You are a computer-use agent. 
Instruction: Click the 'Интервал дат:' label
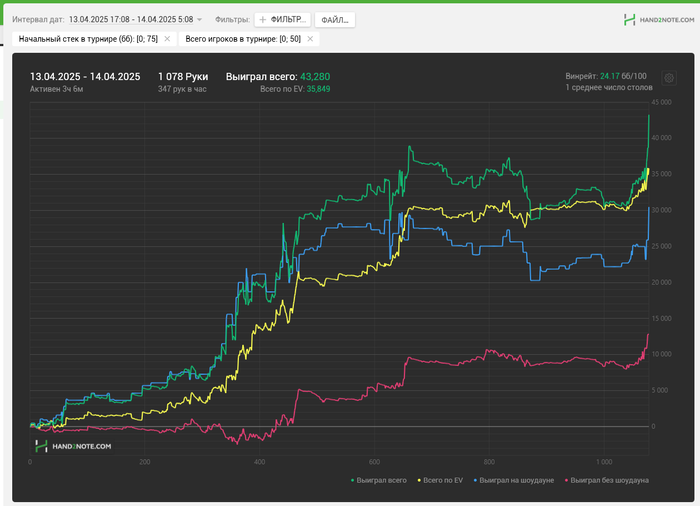(38, 20)
